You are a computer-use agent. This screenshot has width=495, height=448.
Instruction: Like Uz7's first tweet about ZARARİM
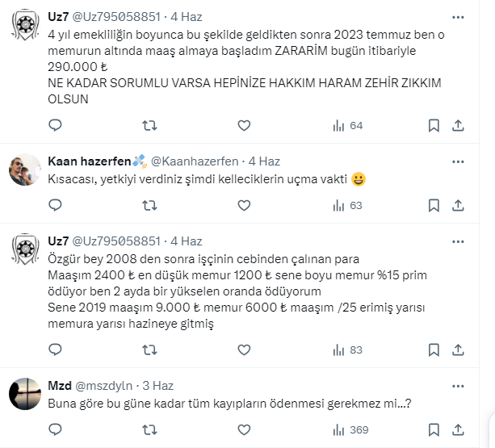coord(244,125)
